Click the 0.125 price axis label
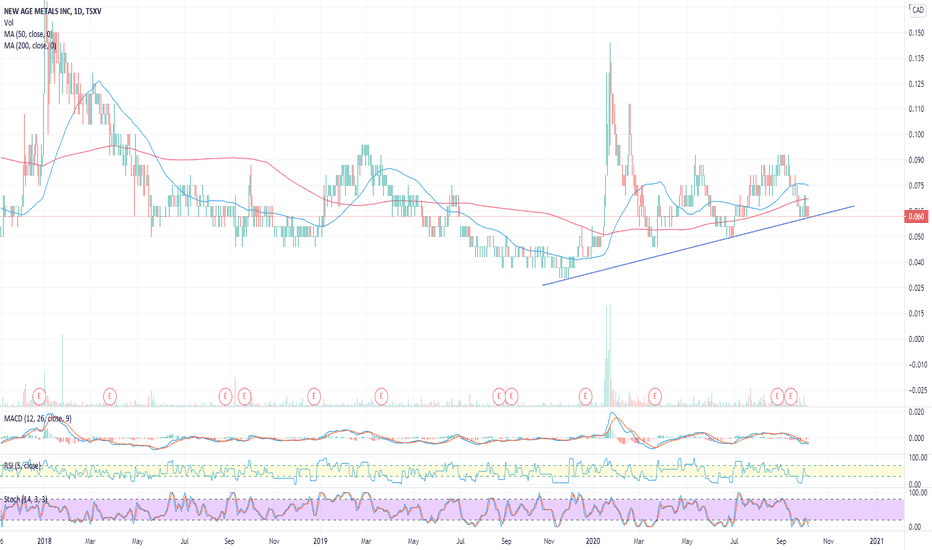This screenshot has height=550, width=932. 916,84
